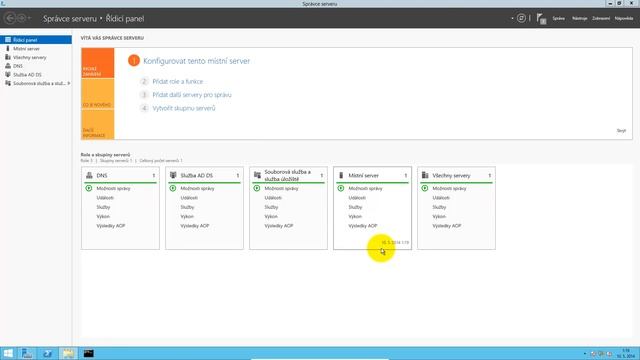The width and height of the screenshot is (640, 360).
Task: Open Výsledky AOP in Všechny servery tile
Action: coord(447,226)
